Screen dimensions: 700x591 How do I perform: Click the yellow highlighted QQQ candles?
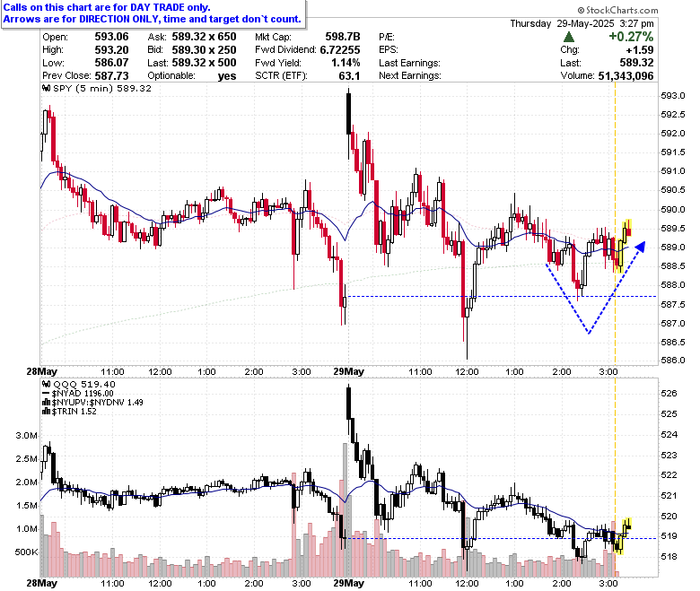tap(622, 535)
